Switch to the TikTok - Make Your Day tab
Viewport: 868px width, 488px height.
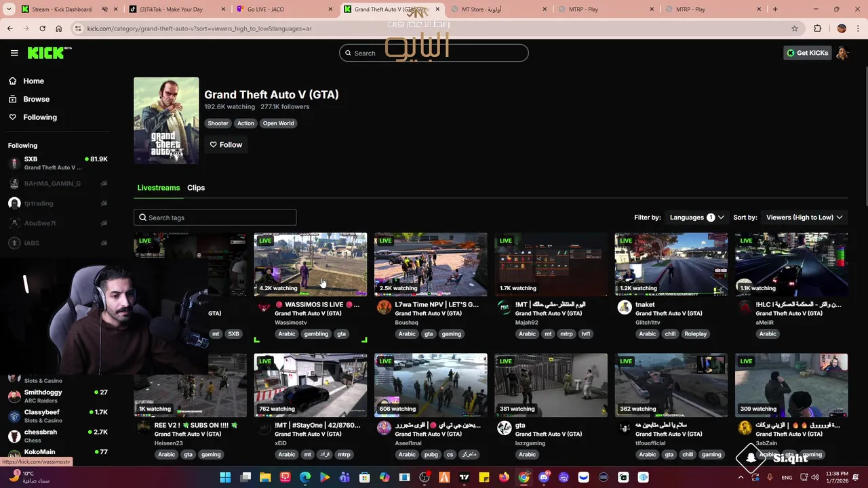tap(178, 9)
